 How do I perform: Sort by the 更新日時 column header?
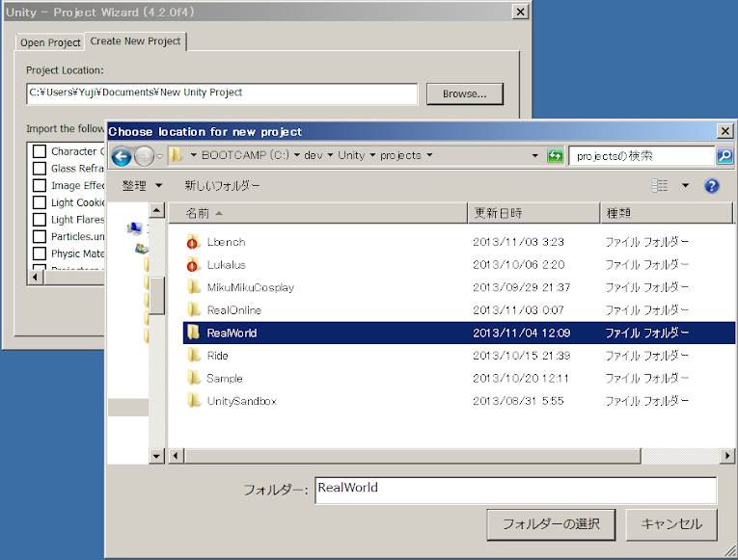534,213
